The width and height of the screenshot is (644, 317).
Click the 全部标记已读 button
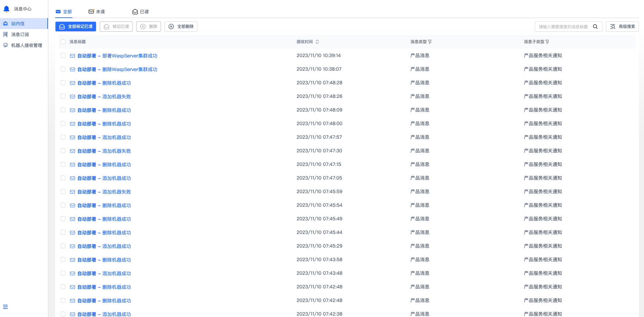[76, 27]
